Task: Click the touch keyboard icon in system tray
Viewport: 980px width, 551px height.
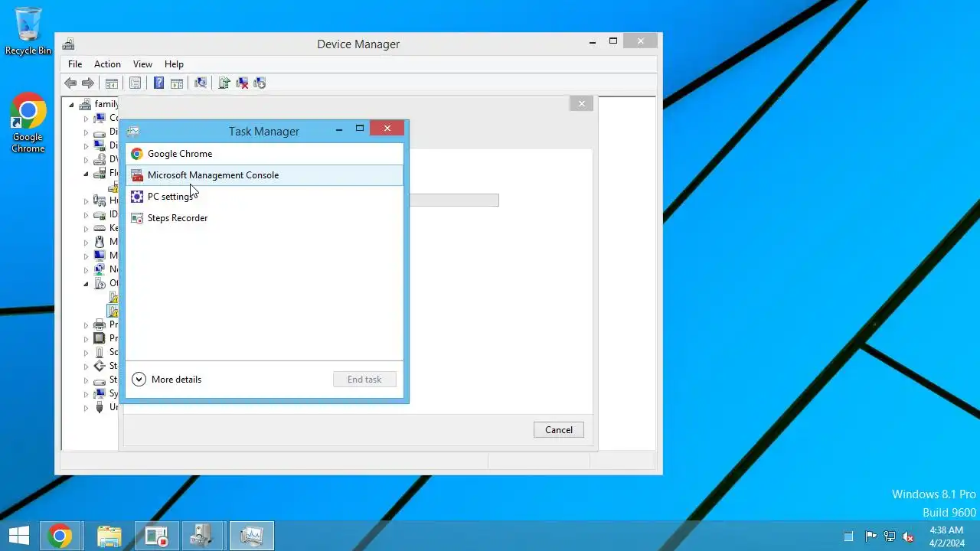Action: click(x=848, y=536)
